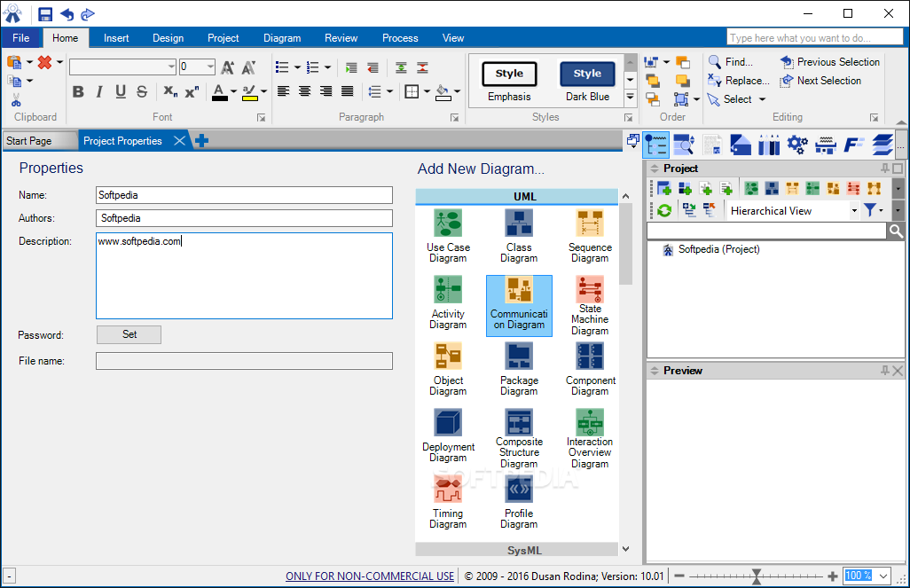Screen dimensions: 910x588
Task: Click the search magnifier in Project panel
Action: 896,231
